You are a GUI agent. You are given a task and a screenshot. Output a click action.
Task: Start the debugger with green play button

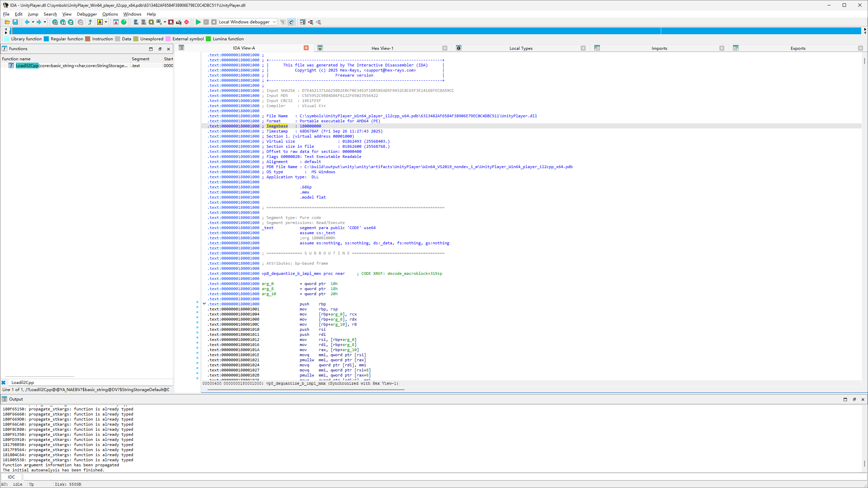(198, 22)
